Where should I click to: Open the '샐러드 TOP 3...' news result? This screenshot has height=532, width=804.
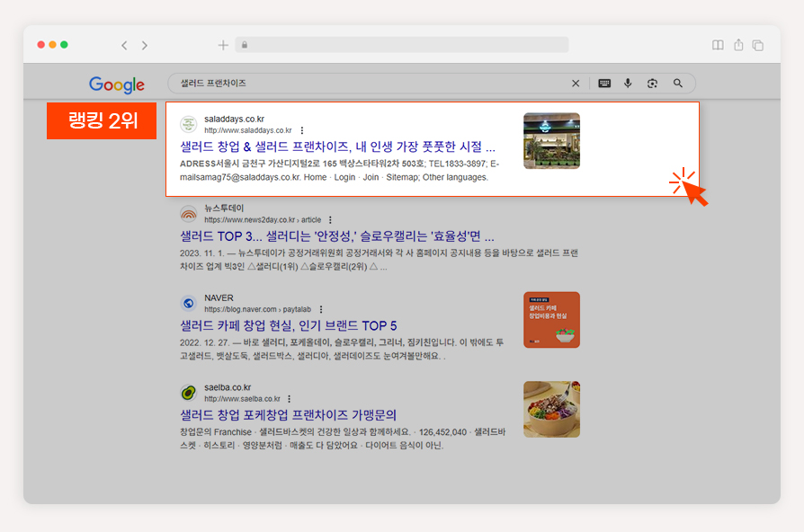point(337,236)
